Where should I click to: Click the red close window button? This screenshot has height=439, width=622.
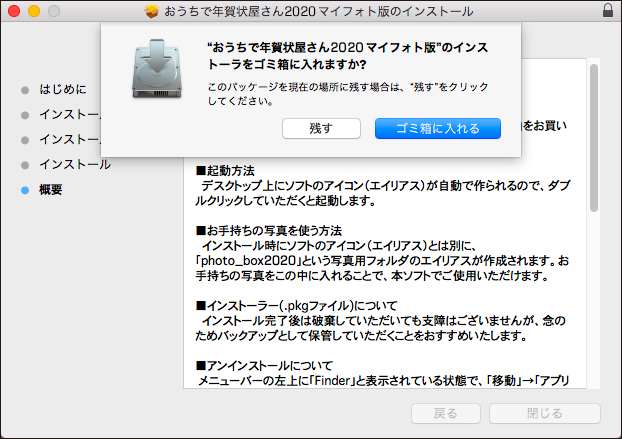(14, 11)
